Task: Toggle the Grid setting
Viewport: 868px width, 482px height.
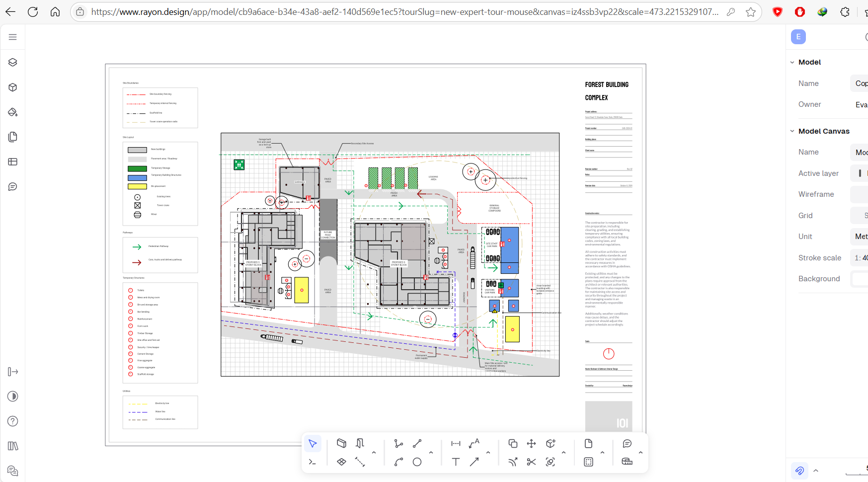Action: (x=859, y=216)
